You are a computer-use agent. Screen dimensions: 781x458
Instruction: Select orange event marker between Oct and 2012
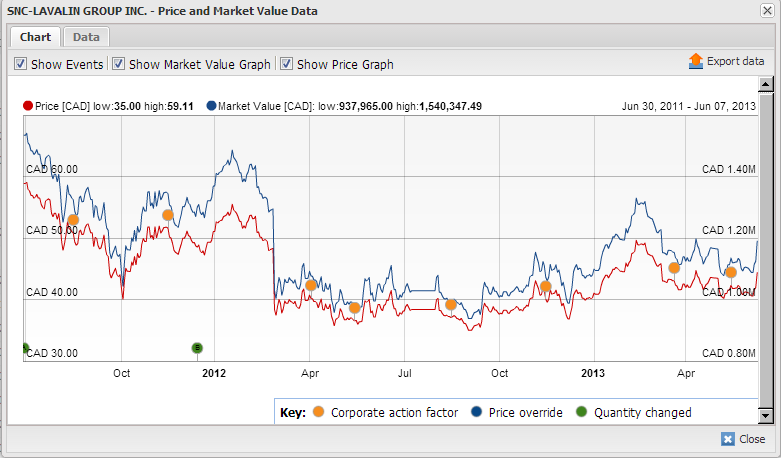(x=168, y=215)
